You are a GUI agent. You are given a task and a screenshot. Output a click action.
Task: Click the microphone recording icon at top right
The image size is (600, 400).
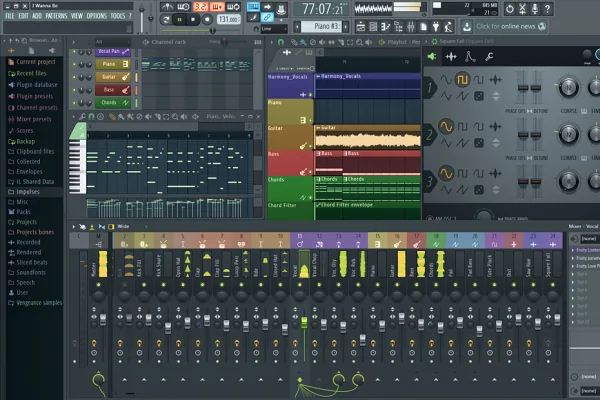click(535, 8)
